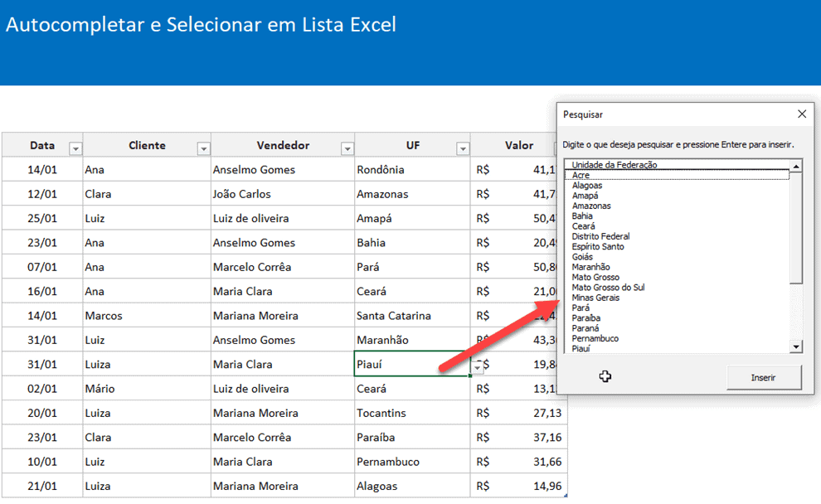The width and height of the screenshot is (821, 504).
Task: Click the scroll-up arrow in the state list
Action: (x=795, y=165)
